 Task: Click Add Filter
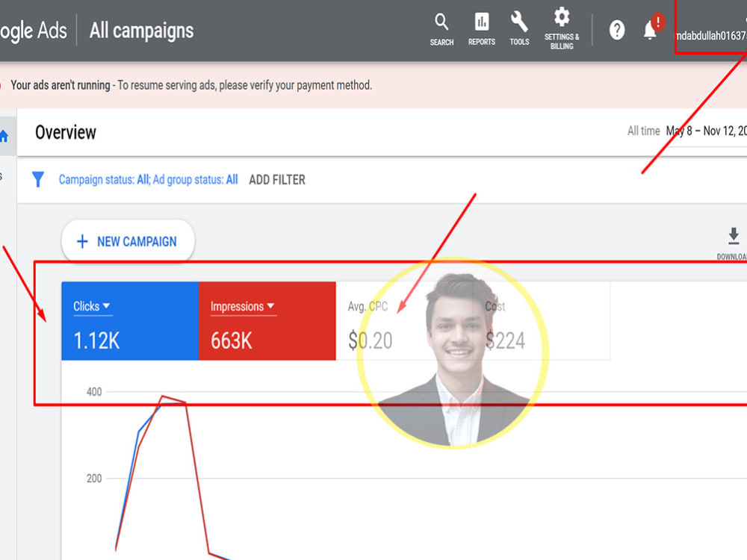[277, 179]
